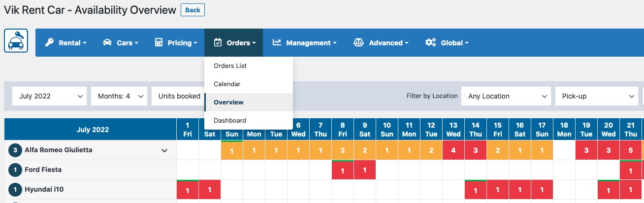The image size is (644, 203).
Task: Click the calendar-check icon beside Orders
Action: (x=218, y=43)
